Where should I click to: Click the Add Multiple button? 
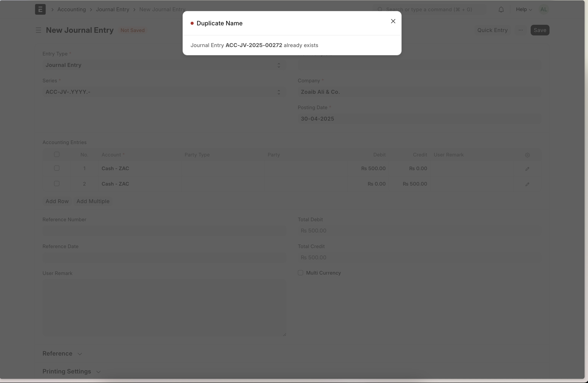tap(93, 201)
